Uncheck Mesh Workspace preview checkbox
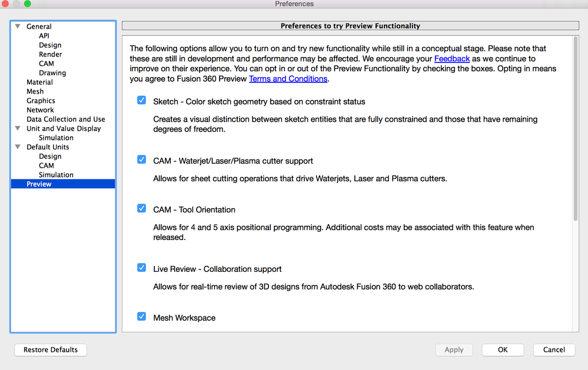Screen dimensions: 588x370 pyautogui.click(x=141, y=316)
